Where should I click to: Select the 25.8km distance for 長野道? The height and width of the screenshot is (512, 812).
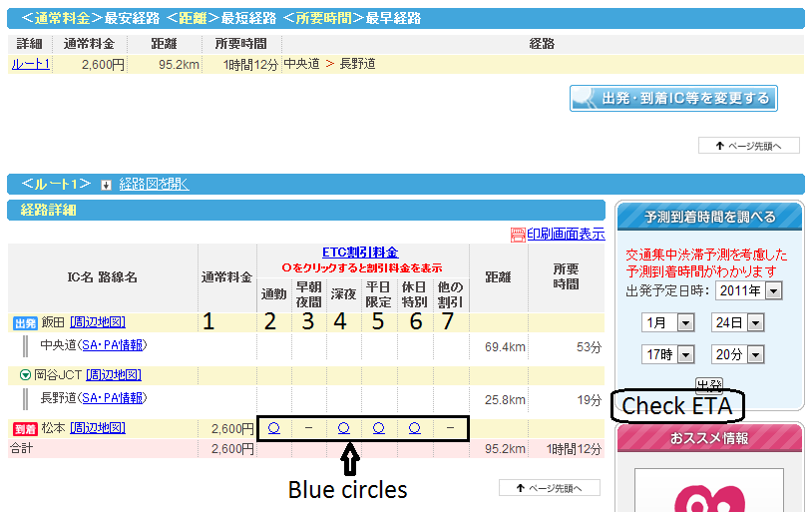click(x=505, y=400)
